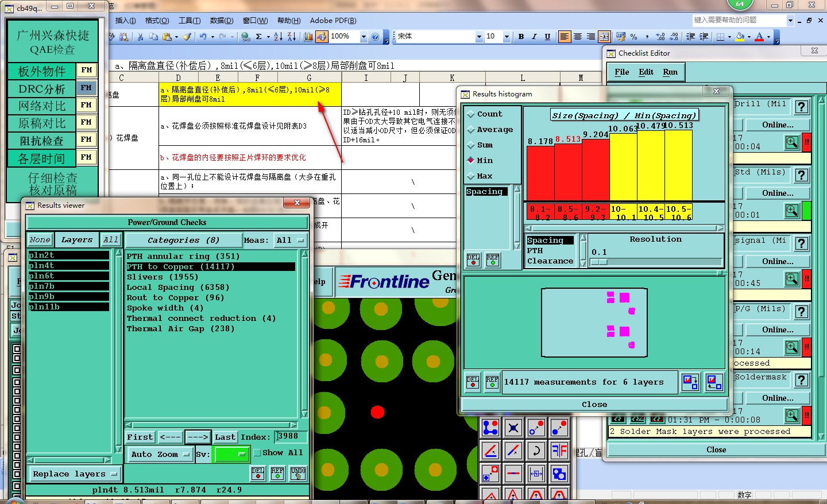
Task: Click the AutoSum sigma icon
Action: coord(259,36)
